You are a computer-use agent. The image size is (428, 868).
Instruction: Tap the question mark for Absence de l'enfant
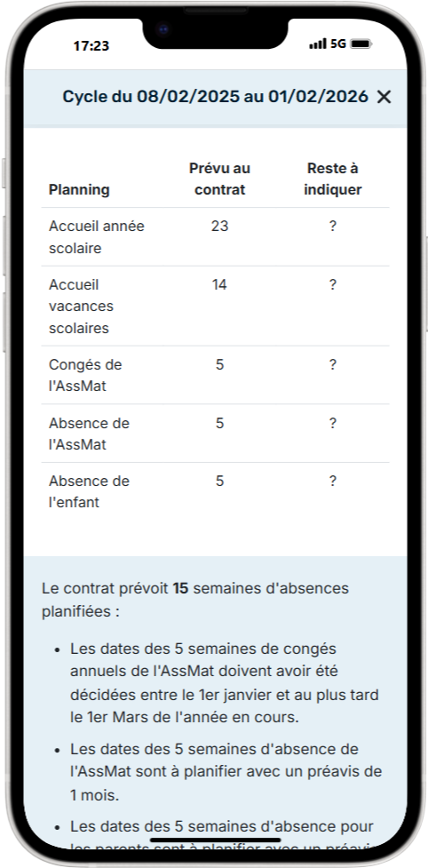click(x=333, y=481)
